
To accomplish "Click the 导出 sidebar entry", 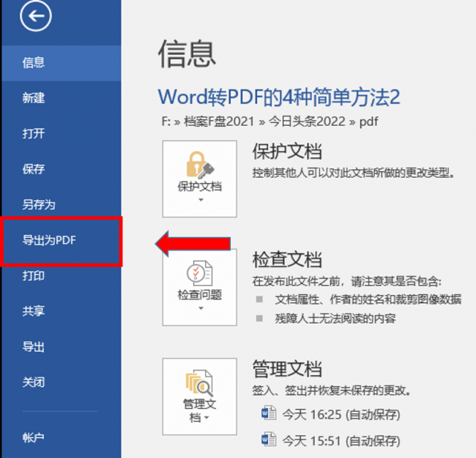I will coord(62,347).
